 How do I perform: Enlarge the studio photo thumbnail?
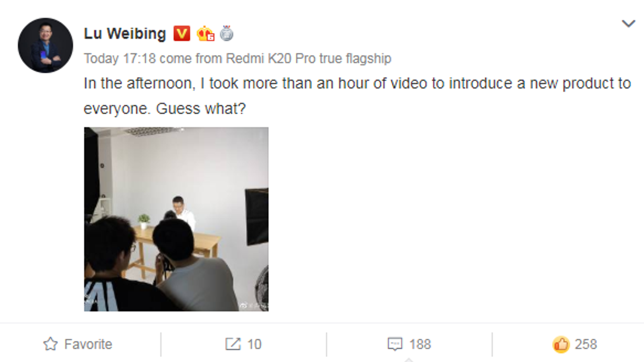click(176, 219)
